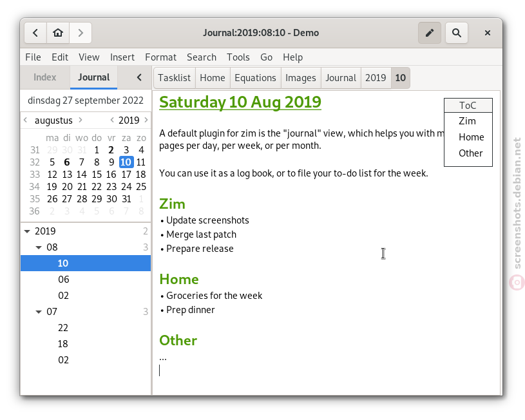Go to previous month from augustus
This screenshot has width=525, height=420.
pyautogui.click(x=26, y=120)
